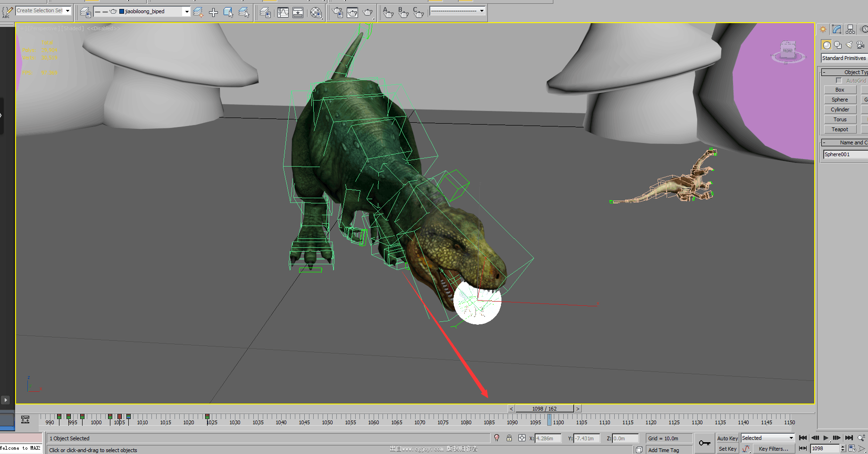Open the jiaobiloong_biped layer dropdown

click(x=187, y=11)
